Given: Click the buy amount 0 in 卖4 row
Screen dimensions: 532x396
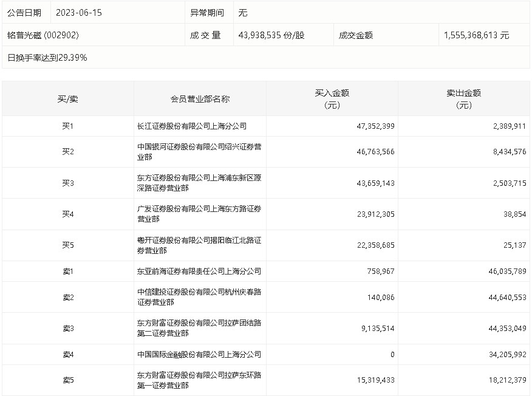Looking at the screenshot, I should pyautogui.click(x=392, y=355).
